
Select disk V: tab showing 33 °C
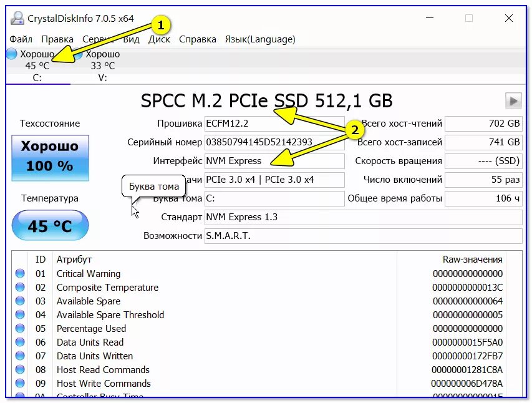102,66
